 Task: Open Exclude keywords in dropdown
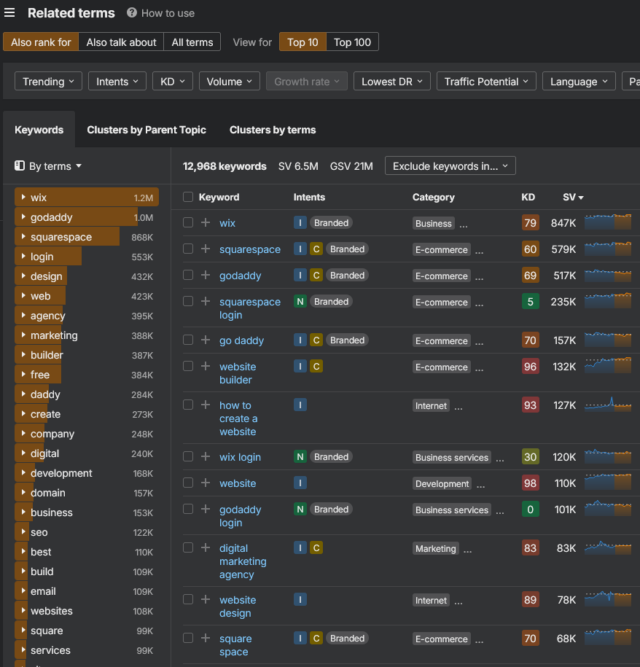pyautogui.click(x=450, y=166)
